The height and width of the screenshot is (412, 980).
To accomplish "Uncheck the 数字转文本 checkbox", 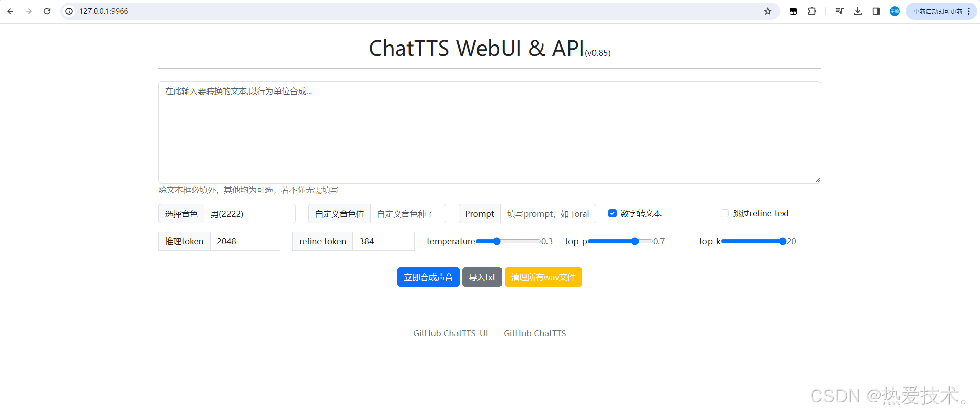I will click(x=612, y=213).
